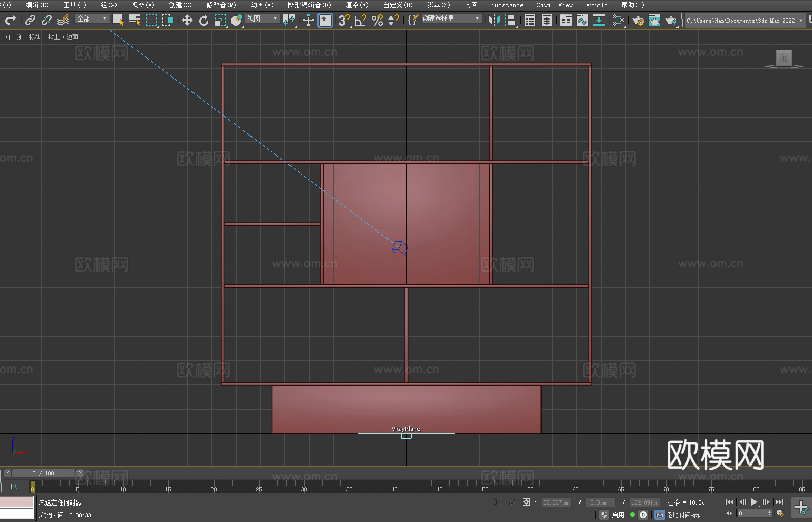The image size is (812, 522).
Task: Open the 工具(T) menu
Action: click(75, 5)
